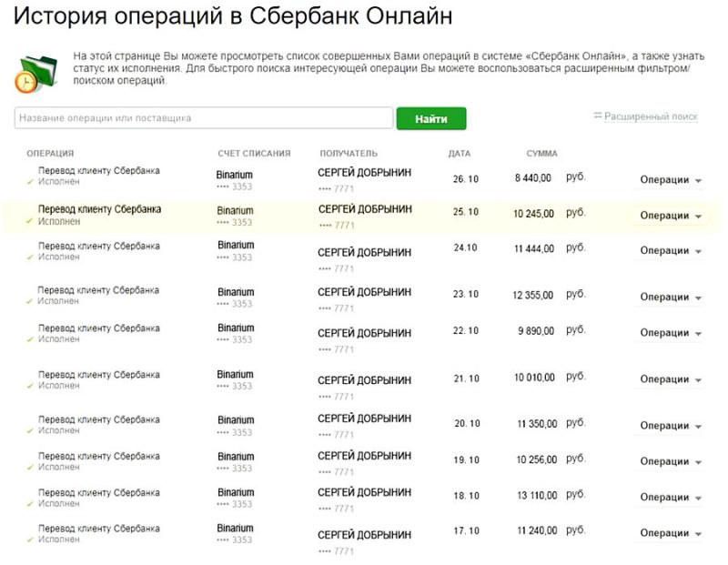Click the checkmark icon for the 26.10 transfer
This screenshot has height=565, width=728.
pos(30,182)
